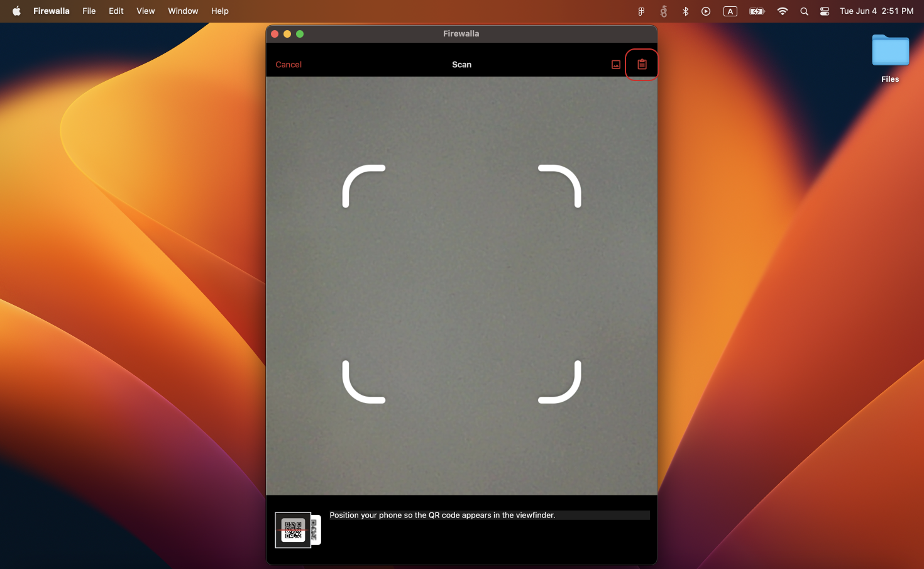This screenshot has width=924, height=569.
Task: Open Spotlight search magnifier
Action: click(x=804, y=11)
